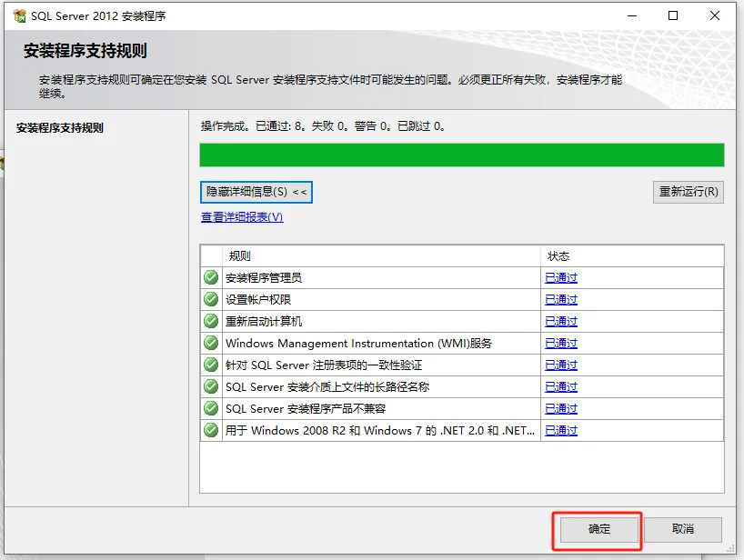The image size is (744, 560).
Task: Open the 查看详细报表(V) link
Action: point(242,217)
